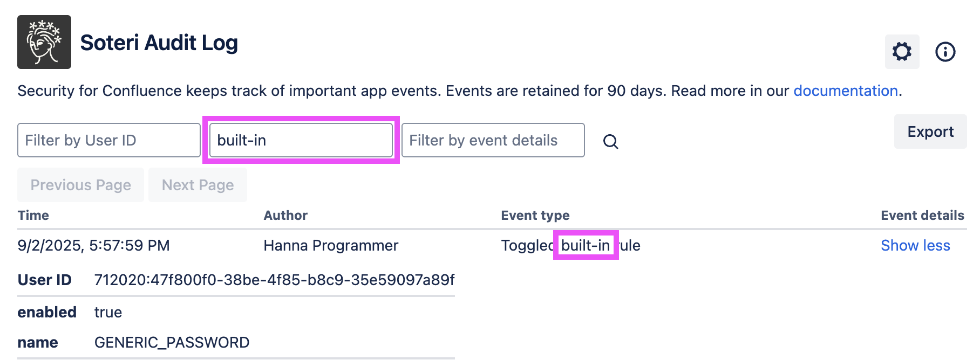Click the Soteri logo icon
This screenshot has width=980, height=360.
[44, 42]
